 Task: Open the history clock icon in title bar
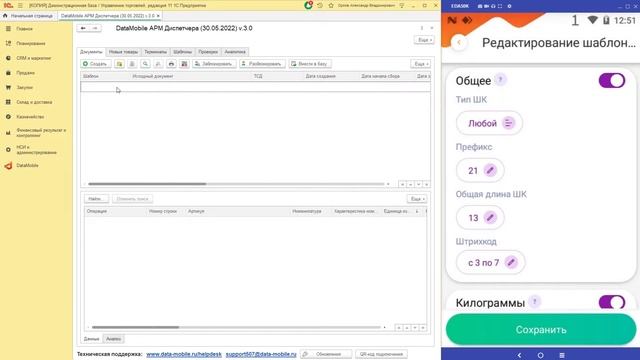tap(320, 5)
